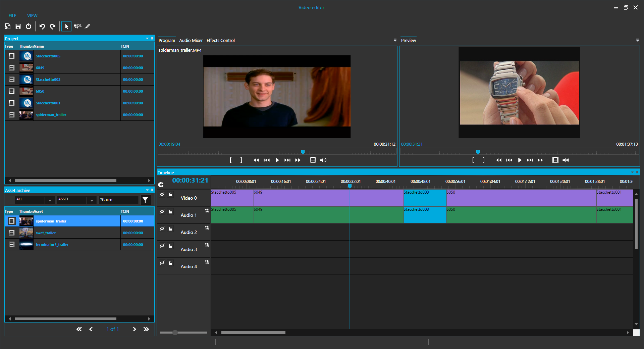644x349 pixels.
Task: Toggle the timeline snap magnet icon
Action: (x=161, y=185)
